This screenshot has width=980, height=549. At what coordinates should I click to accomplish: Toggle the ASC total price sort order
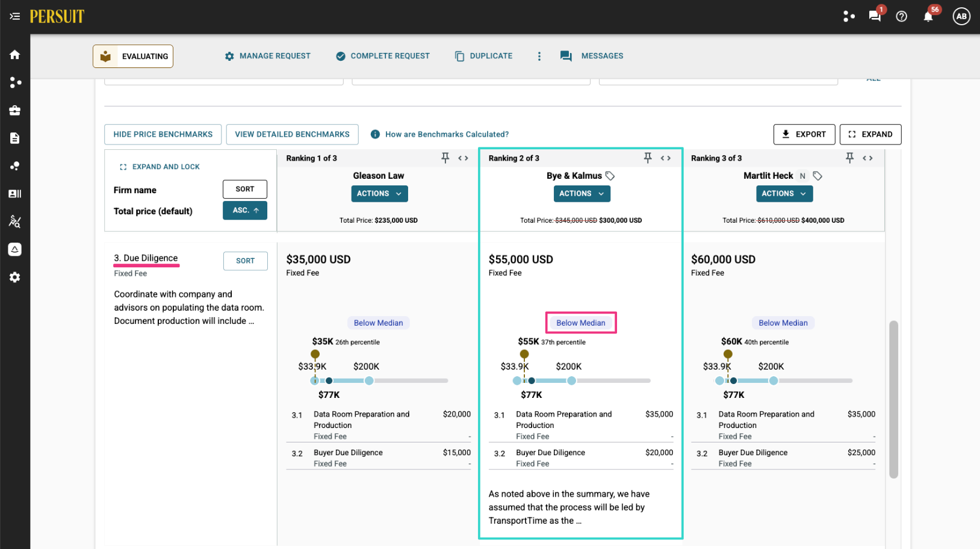pos(245,210)
